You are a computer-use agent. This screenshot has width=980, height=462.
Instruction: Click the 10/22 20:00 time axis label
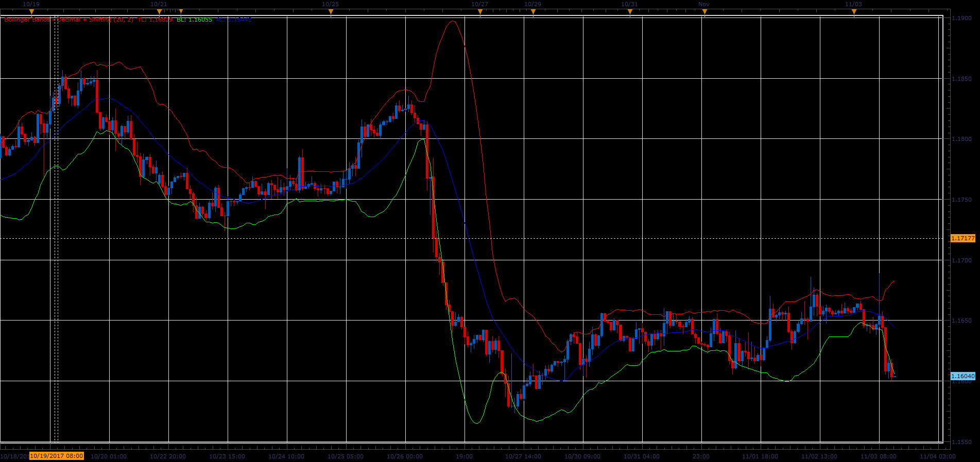point(168,456)
